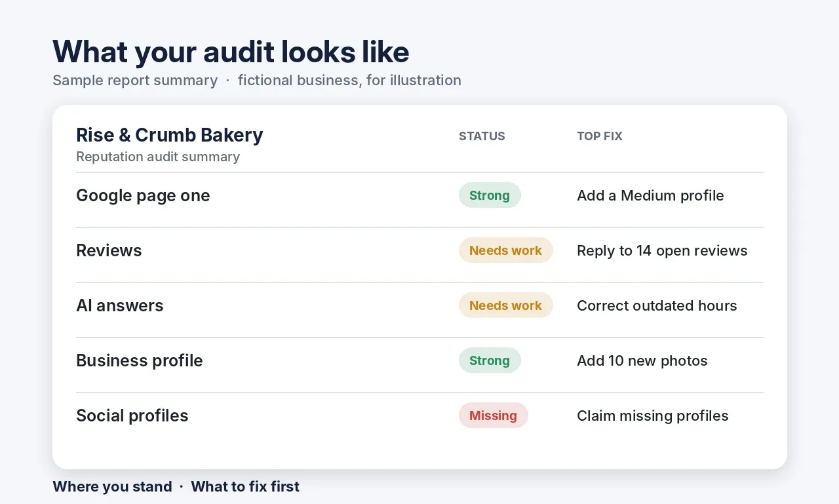Click 'Correct outdated hours' fix text
This screenshot has height=504, width=839.
click(x=657, y=305)
